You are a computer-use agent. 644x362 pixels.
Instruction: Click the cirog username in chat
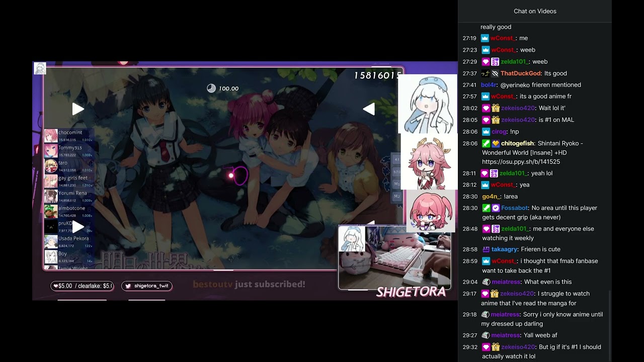tap(499, 132)
